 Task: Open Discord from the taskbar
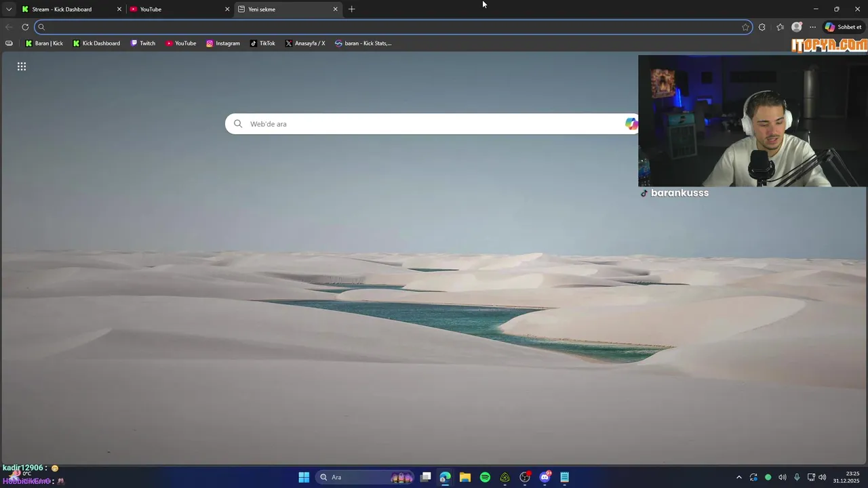(x=545, y=477)
